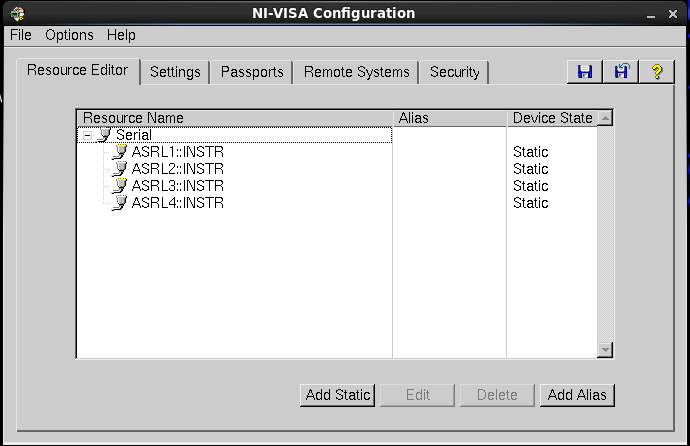
Task: Click the serial connector icon beside ASRL1::INSTR
Action: tap(120, 152)
